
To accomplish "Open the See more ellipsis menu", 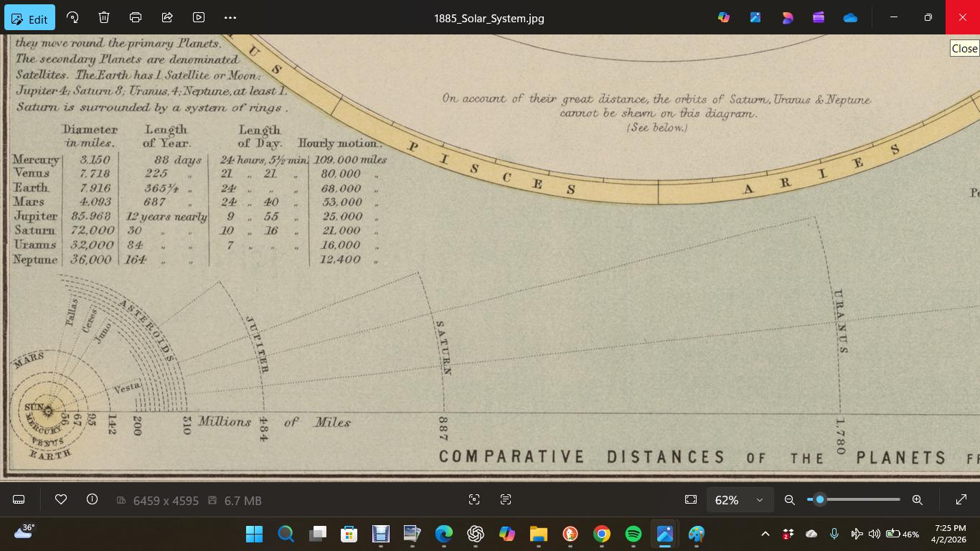I will [x=230, y=17].
